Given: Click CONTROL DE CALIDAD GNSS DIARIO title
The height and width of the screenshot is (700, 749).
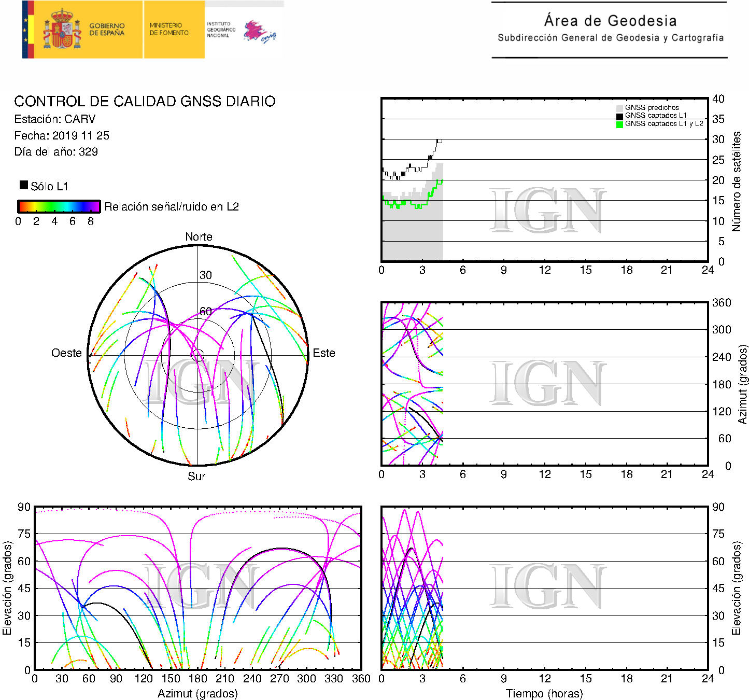Looking at the screenshot, I should (x=145, y=101).
